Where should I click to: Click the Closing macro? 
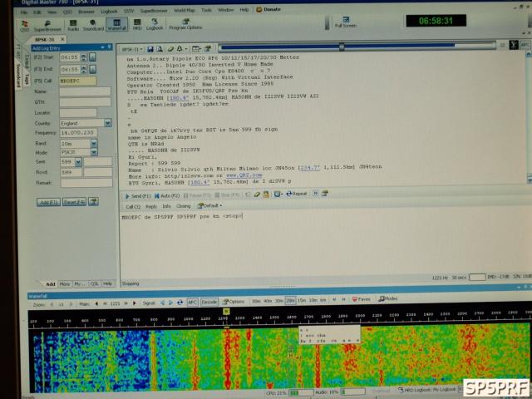183,206
